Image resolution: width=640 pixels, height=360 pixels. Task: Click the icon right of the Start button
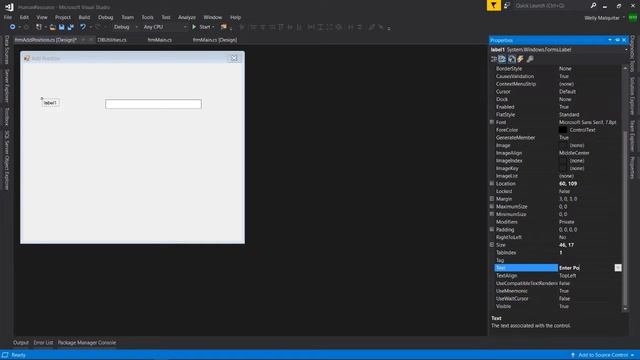[223, 27]
